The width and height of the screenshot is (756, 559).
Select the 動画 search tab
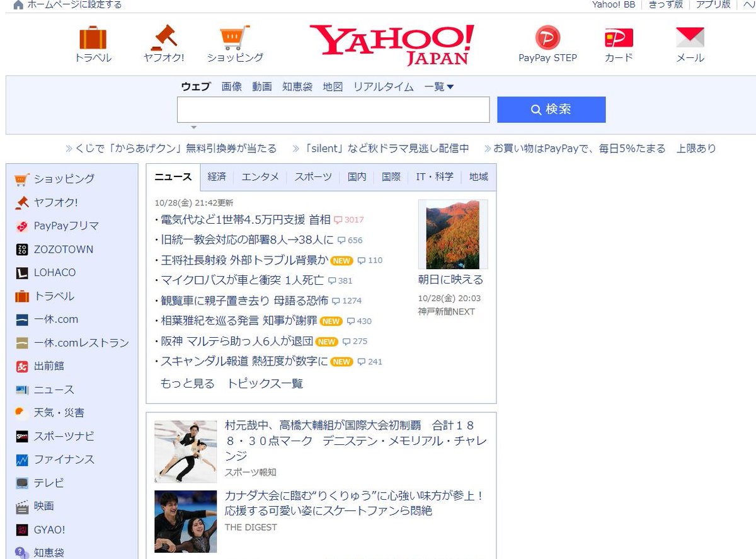pos(262,87)
